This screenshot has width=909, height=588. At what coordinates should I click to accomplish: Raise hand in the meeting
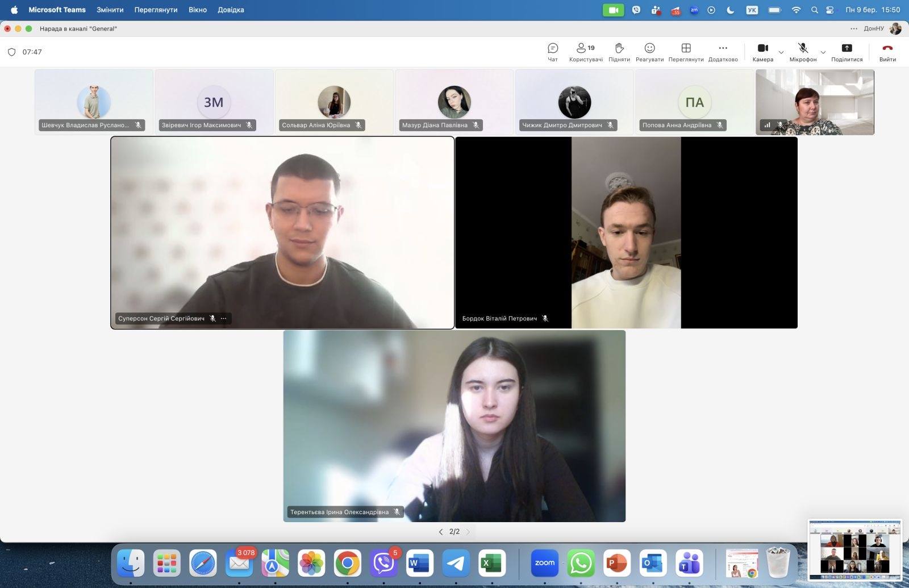[x=619, y=52]
